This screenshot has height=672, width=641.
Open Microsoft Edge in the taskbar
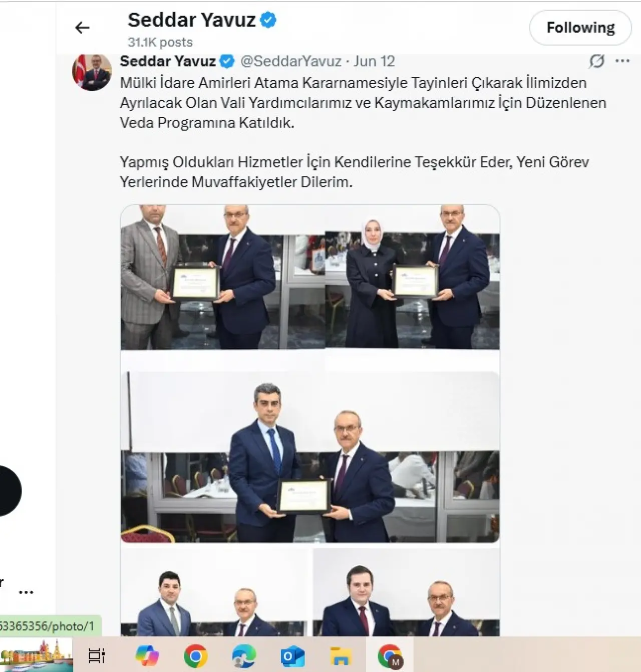click(x=244, y=655)
